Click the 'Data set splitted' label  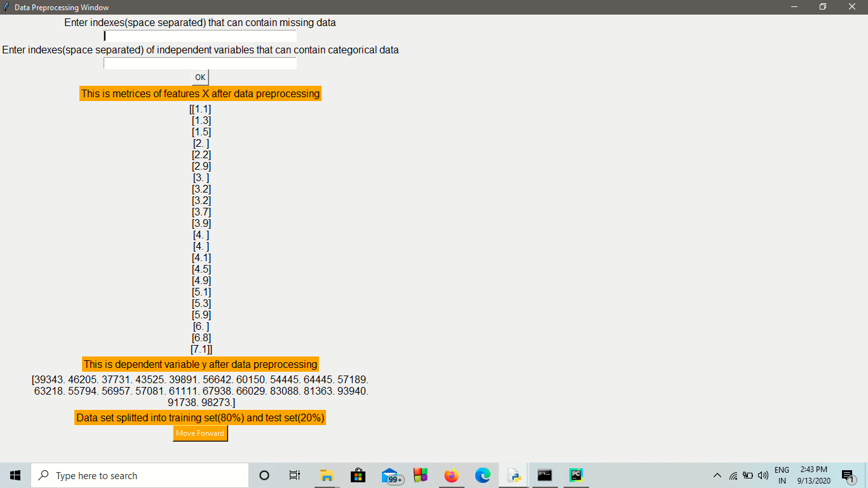200,417
